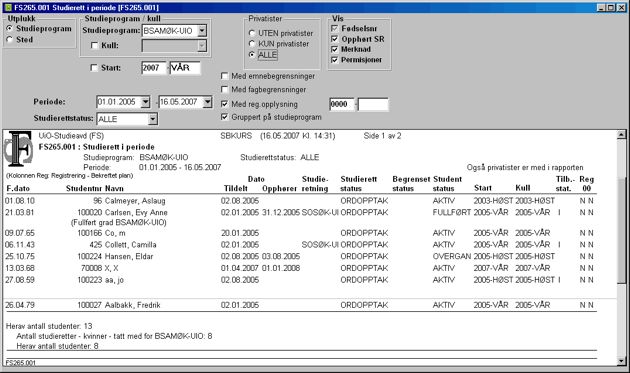The image size is (630, 373).
Task: Open the Studierettstatus ALLE dropdown
Action: (152, 119)
